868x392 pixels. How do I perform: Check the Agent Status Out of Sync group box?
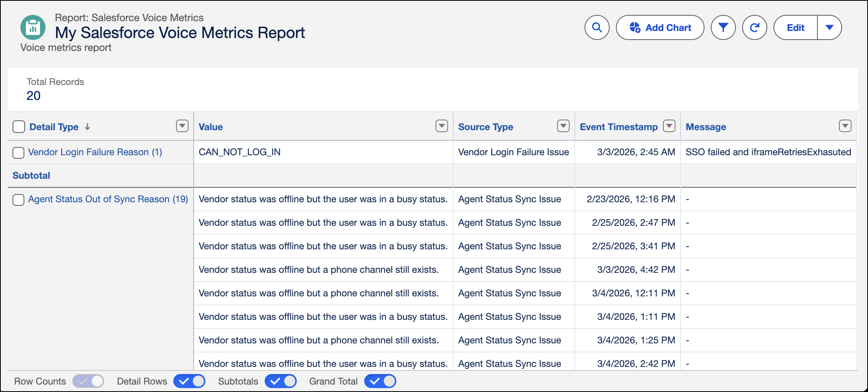click(x=18, y=200)
